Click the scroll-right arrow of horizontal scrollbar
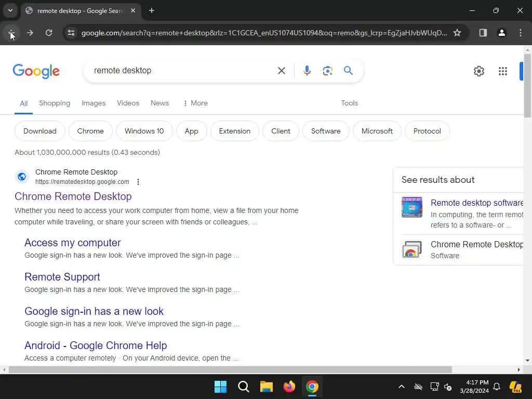Screen dimensions: 532x399 pos(519,370)
